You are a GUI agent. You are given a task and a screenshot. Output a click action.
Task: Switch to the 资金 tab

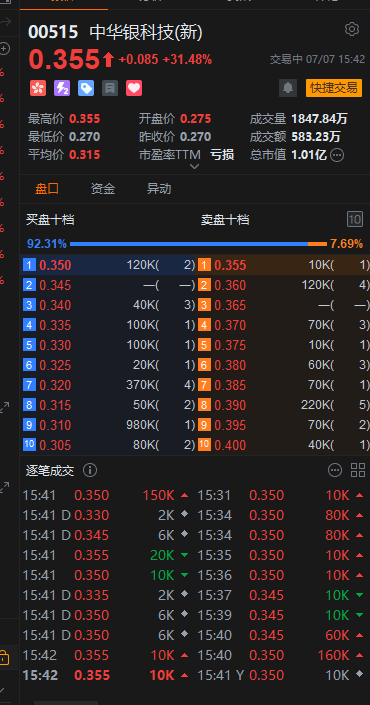click(103, 189)
